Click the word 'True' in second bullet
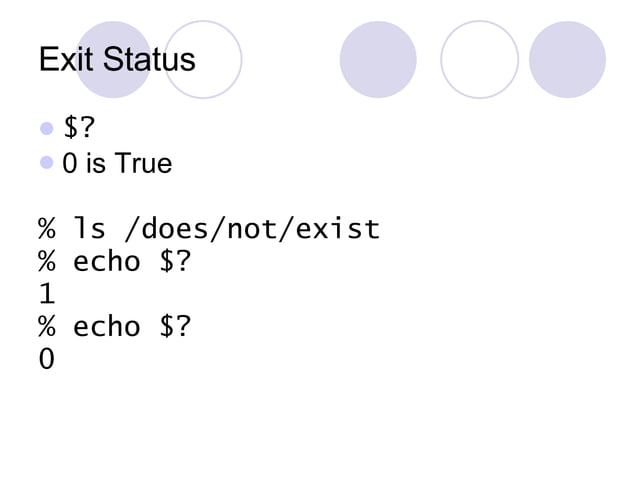This screenshot has height=478, width=638. [x=143, y=163]
